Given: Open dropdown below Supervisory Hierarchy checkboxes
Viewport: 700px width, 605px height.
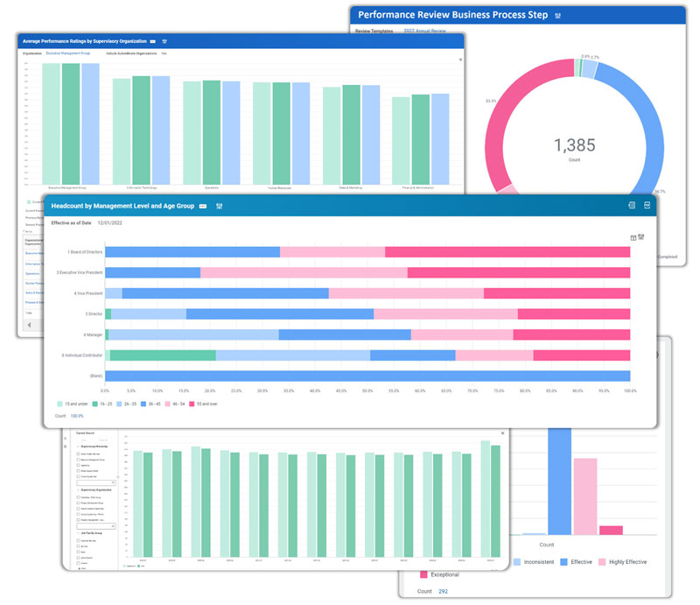Looking at the screenshot, I should tap(96, 482).
